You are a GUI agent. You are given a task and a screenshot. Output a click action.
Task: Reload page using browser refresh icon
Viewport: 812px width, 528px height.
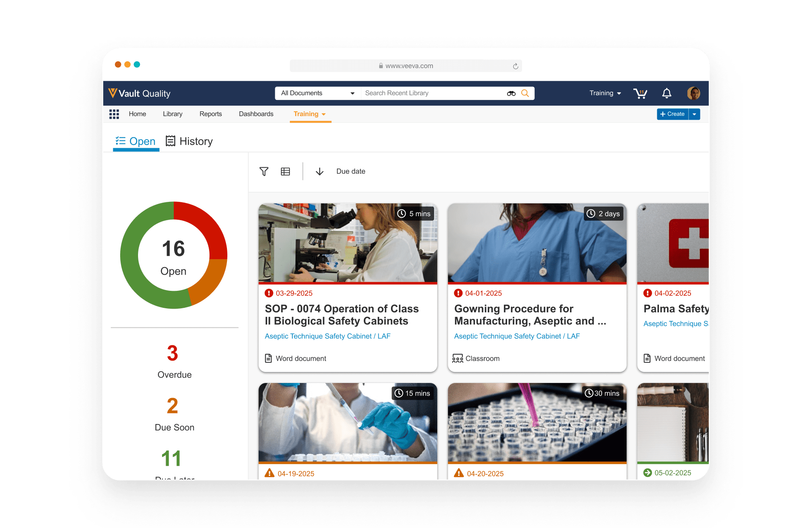click(516, 66)
